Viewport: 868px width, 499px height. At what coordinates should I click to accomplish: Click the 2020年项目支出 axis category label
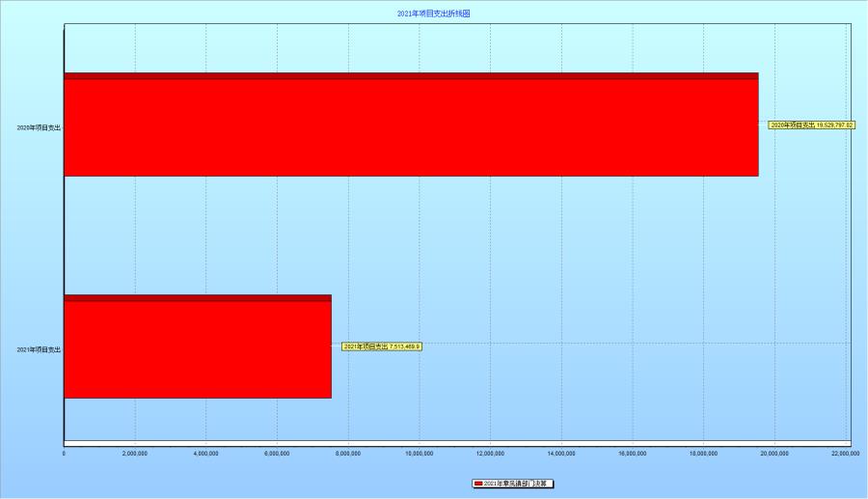(40, 127)
